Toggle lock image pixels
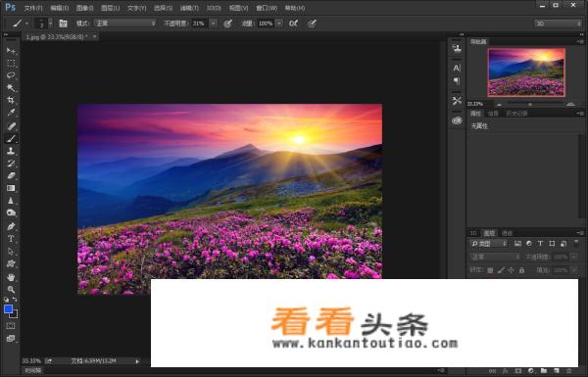This screenshot has width=588, height=377. 501,270
